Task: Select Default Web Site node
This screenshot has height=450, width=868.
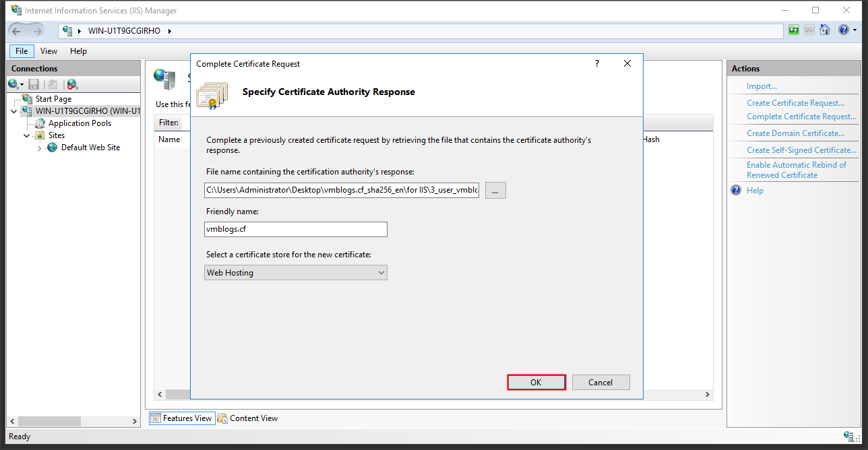Action: 90,148
